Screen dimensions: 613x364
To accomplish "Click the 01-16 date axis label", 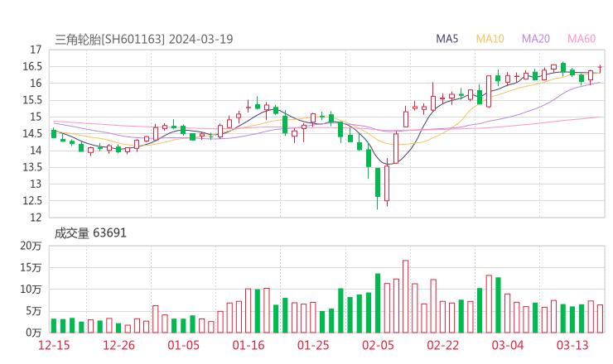I will tap(249, 345).
